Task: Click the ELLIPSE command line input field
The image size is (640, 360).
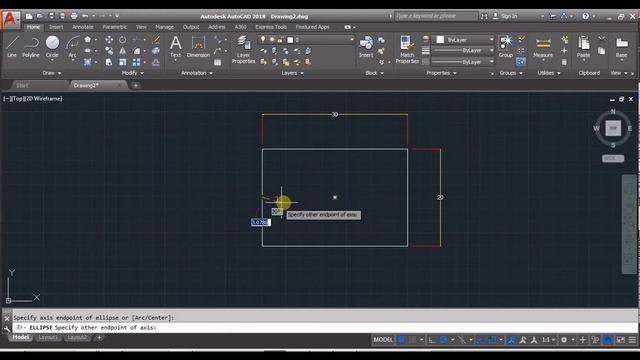Action: [325, 327]
